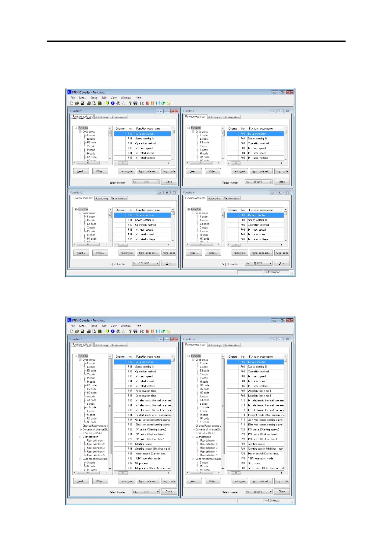Click red TB toolbar icon in four-window screenshot
This screenshot has height=555, width=392.
[147, 103]
